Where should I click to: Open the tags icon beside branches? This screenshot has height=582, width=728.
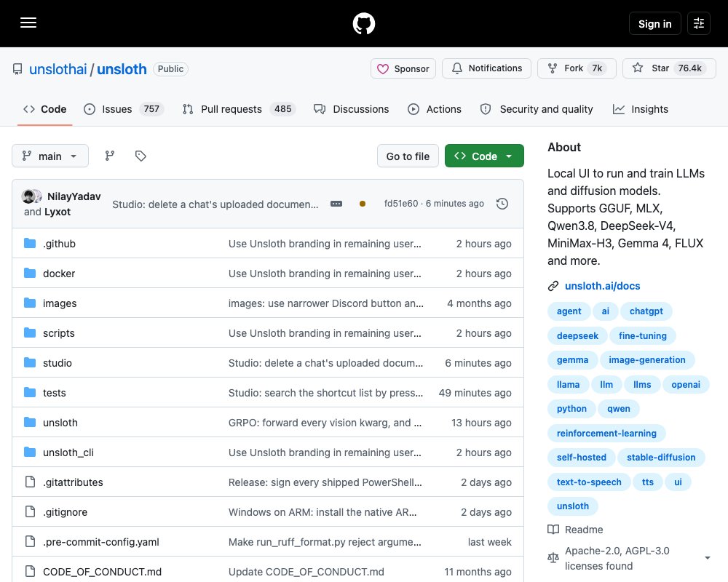point(141,156)
